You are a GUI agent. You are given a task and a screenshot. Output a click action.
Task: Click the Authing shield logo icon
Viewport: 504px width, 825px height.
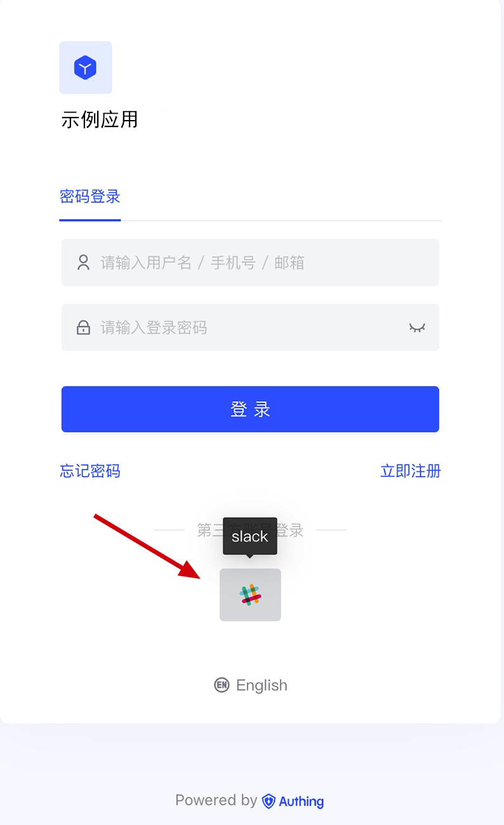coord(269,801)
